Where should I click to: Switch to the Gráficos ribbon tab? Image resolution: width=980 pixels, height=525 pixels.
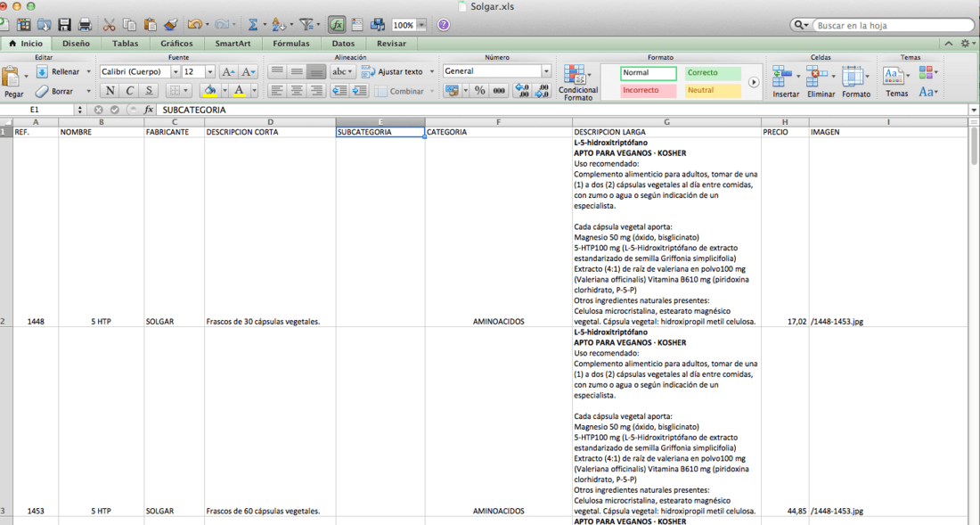click(x=176, y=44)
